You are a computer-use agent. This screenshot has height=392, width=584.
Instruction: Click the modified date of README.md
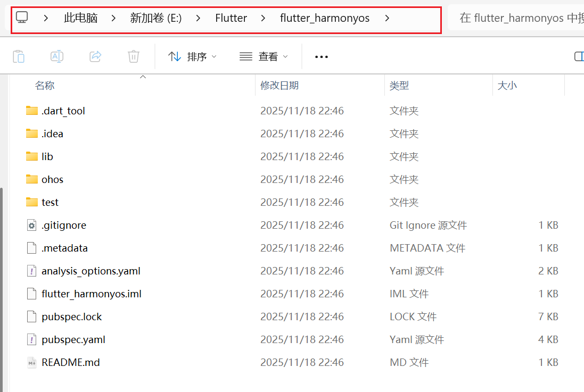pyautogui.click(x=302, y=363)
